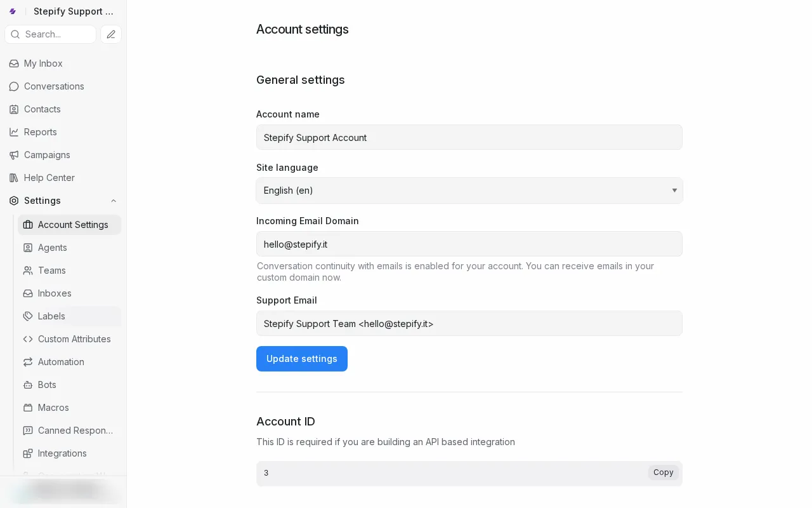Open My Inbox from the sidebar
Image resolution: width=812 pixels, height=508 pixels.
pyautogui.click(x=43, y=63)
